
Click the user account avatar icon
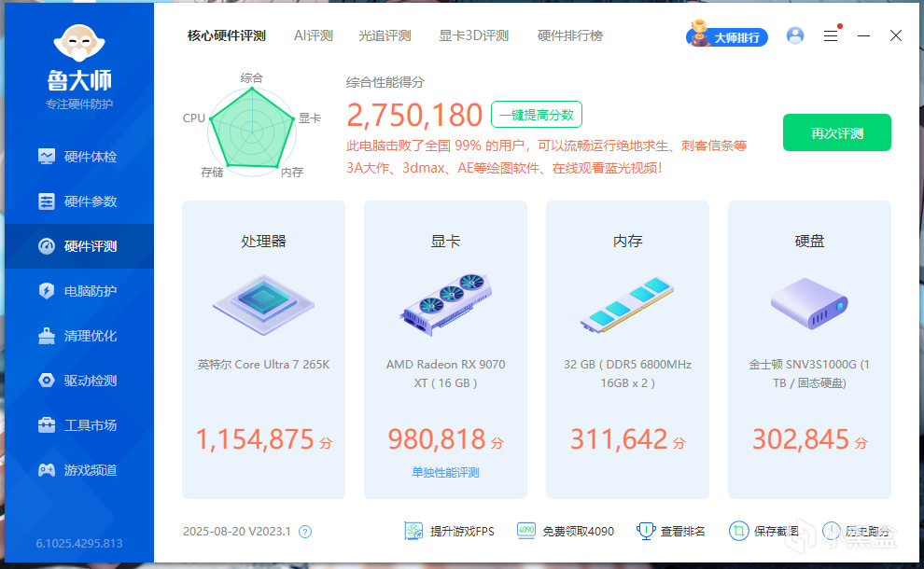tap(795, 36)
